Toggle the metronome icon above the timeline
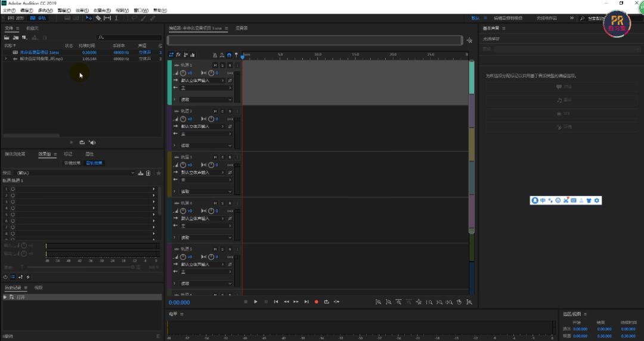This screenshot has width=644, height=341. (215, 55)
